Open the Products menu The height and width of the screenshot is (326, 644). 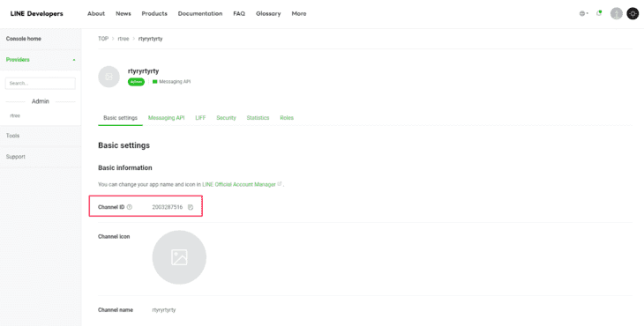[x=154, y=13]
